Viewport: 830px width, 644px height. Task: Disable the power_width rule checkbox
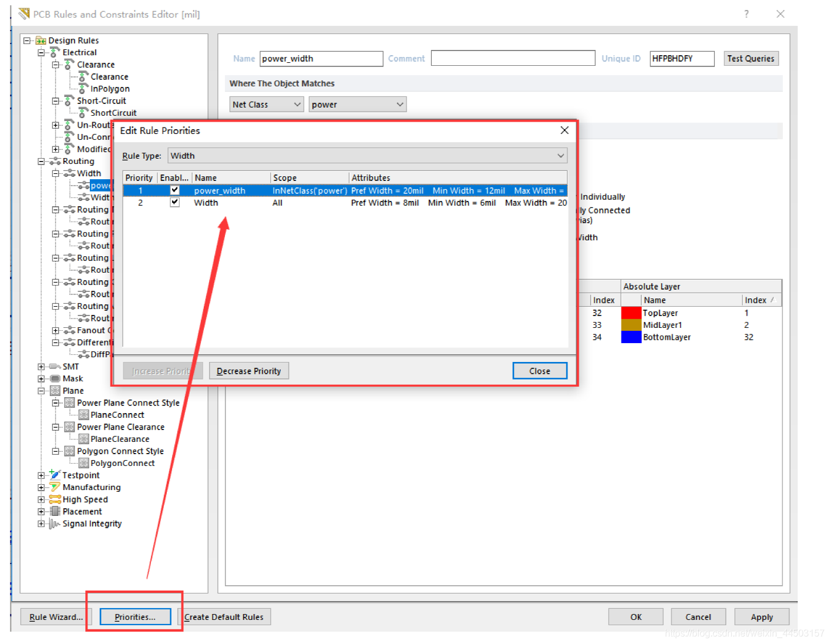174,190
